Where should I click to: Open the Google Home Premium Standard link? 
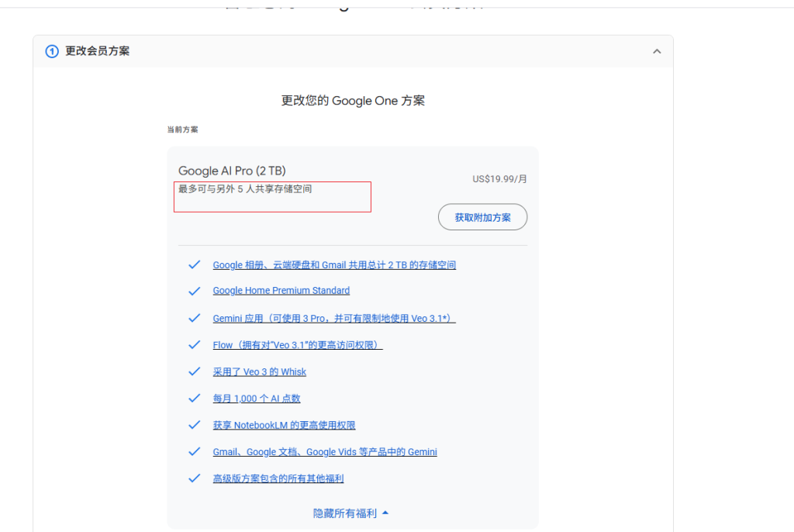click(281, 291)
